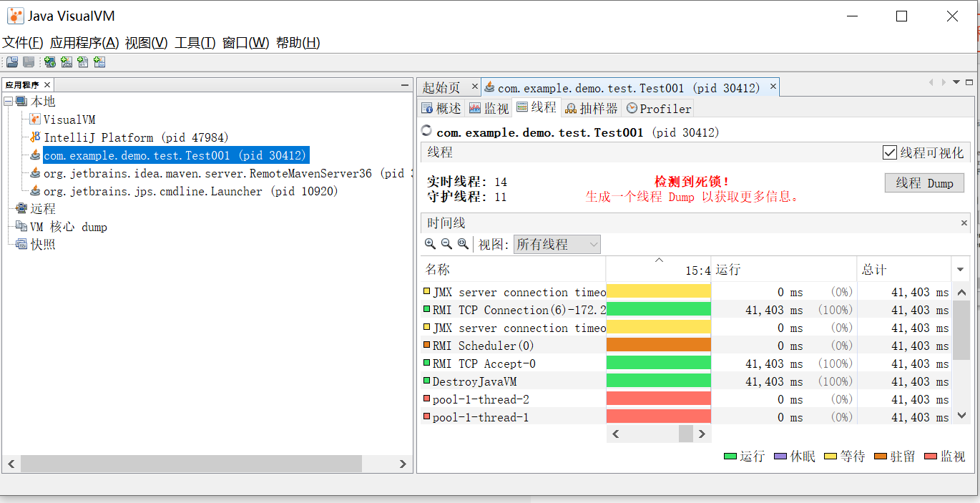Select the DestroyJavaVM thread row
The image size is (980, 503).
pyautogui.click(x=686, y=381)
